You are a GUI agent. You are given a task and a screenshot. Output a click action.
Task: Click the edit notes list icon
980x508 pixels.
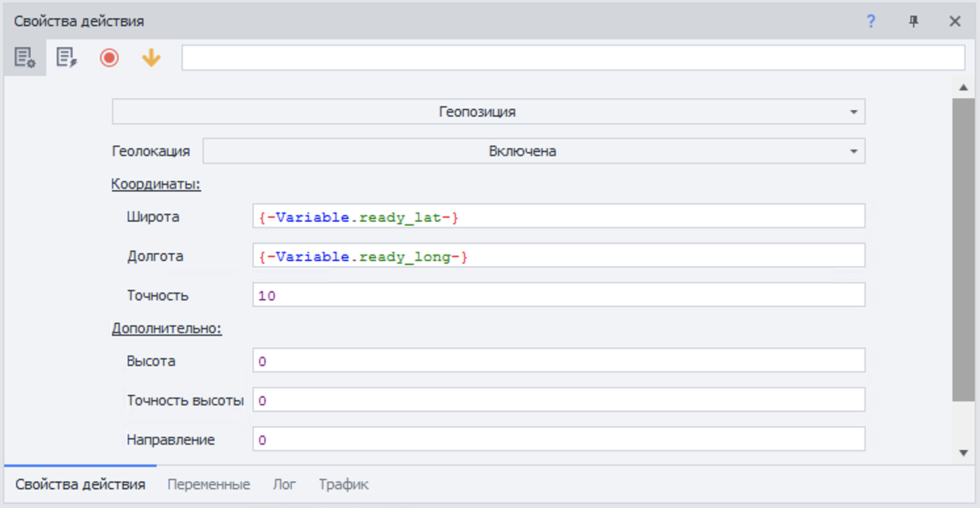(x=66, y=58)
